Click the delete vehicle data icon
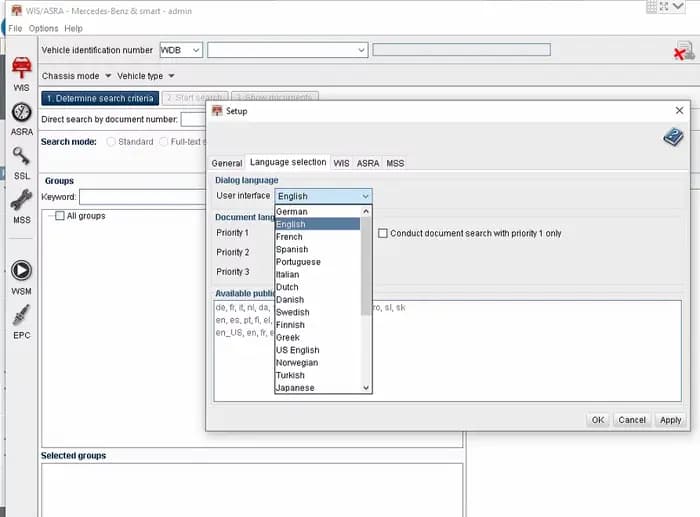The width and height of the screenshot is (700, 517). pyautogui.click(x=684, y=51)
